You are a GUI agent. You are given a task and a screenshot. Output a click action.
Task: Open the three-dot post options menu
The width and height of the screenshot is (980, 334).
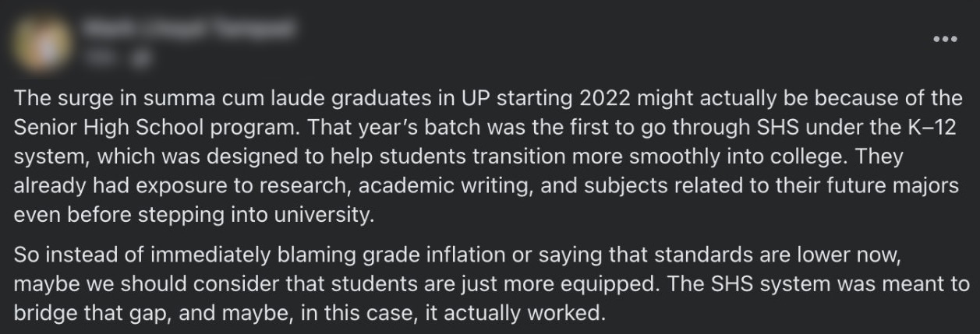[x=945, y=37]
